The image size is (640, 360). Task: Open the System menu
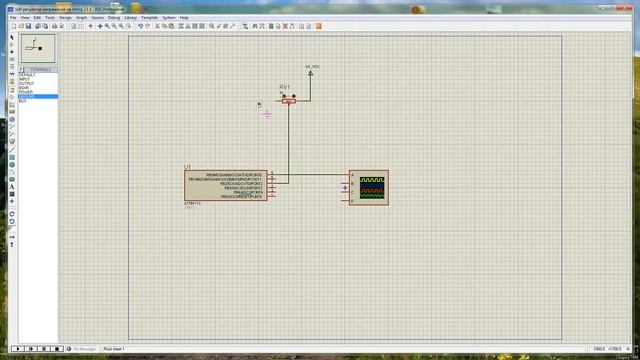click(169, 18)
